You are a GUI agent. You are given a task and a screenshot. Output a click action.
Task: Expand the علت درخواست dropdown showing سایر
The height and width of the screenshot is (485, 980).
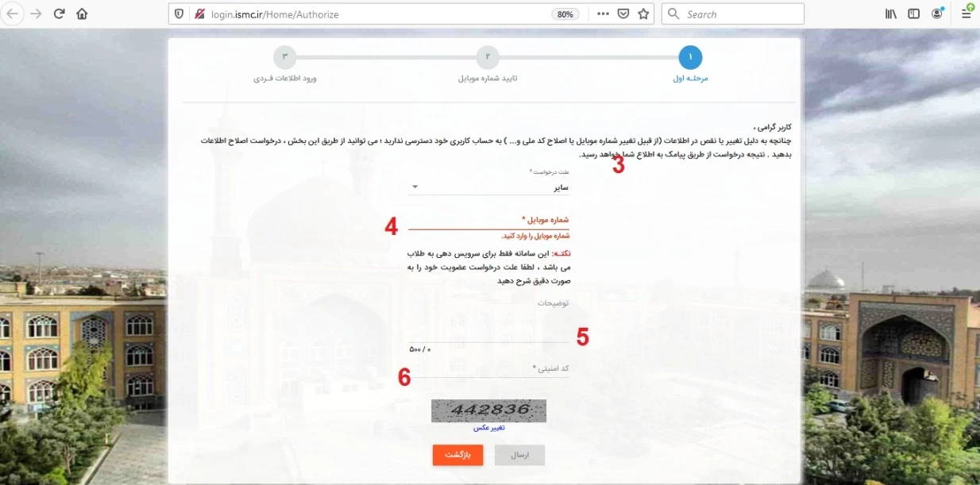489,188
